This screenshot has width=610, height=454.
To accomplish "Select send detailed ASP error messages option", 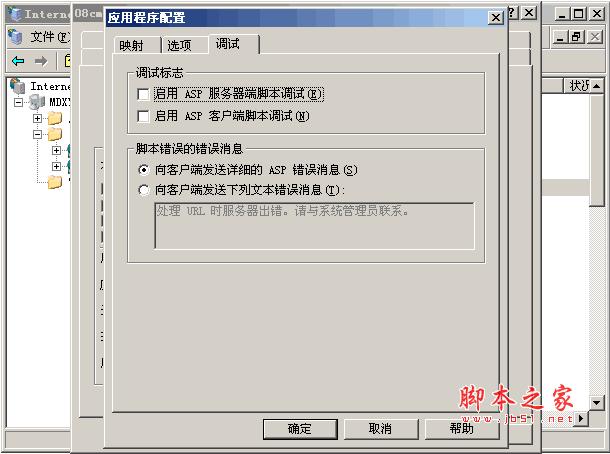I will pyautogui.click(x=144, y=170).
